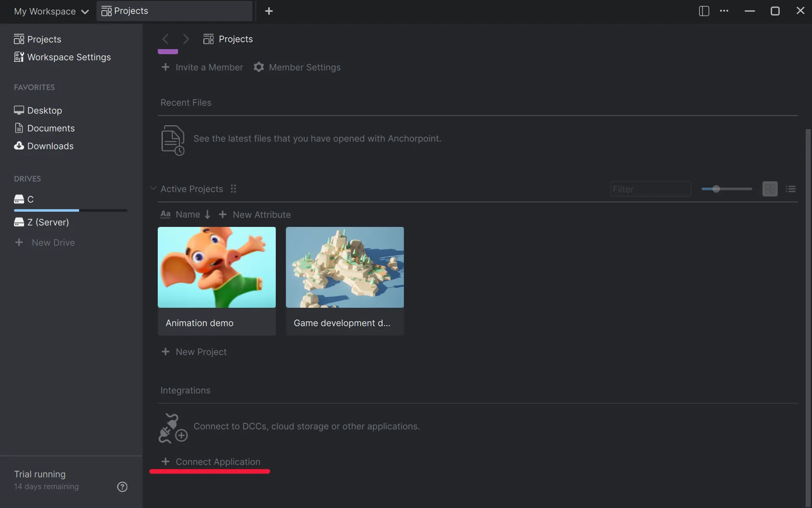The width and height of the screenshot is (812, 508).
Task: Toggle Name sort direction arrow
Action: [x=207, y=215]
